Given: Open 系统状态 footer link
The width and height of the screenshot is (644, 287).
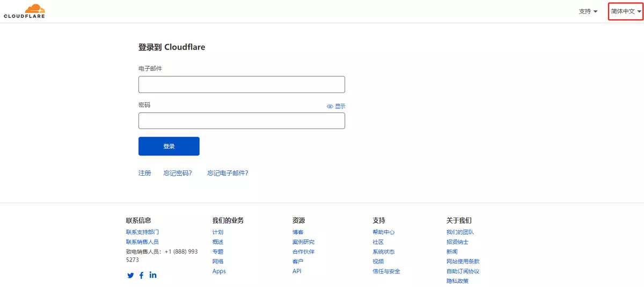Looking at the screenshot, I should (383, 252).
